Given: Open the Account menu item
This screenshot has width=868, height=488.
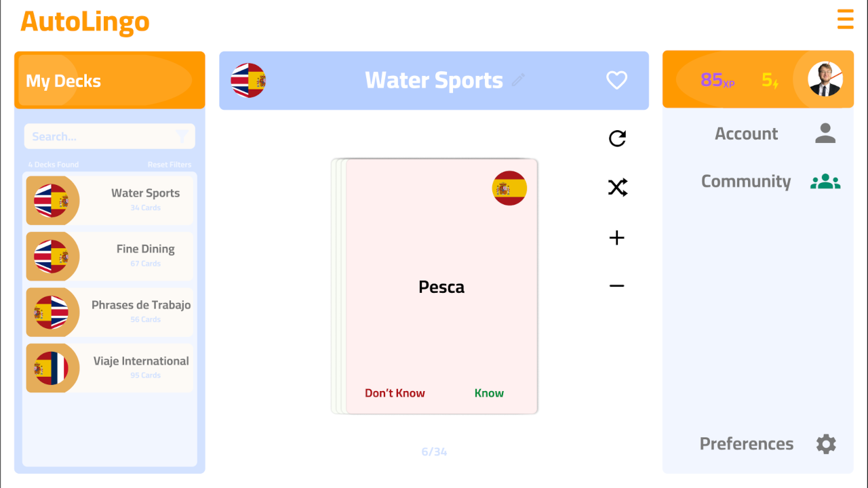Looking at the screenshot, I should [x=746, y=134].
